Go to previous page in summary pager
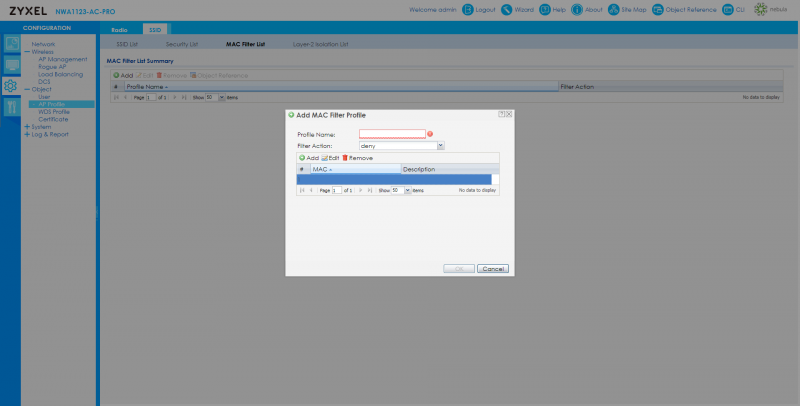The width and height of the screenshot is (800, 406). [125, 97]
